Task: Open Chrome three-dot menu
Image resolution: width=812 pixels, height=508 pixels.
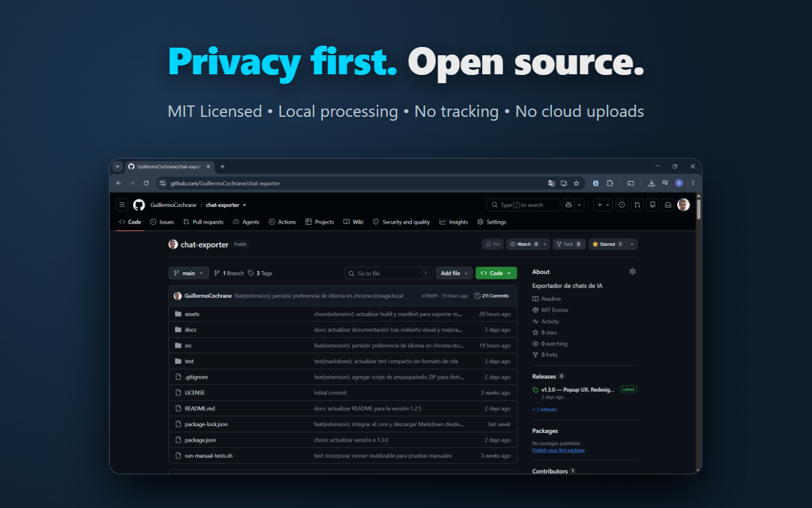Action: (x=692, y=183)
